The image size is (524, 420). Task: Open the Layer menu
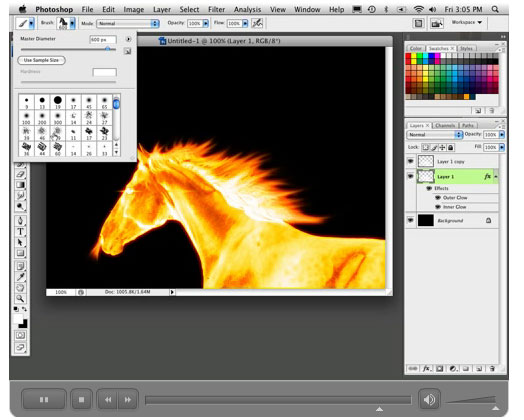tap(162, 9)
